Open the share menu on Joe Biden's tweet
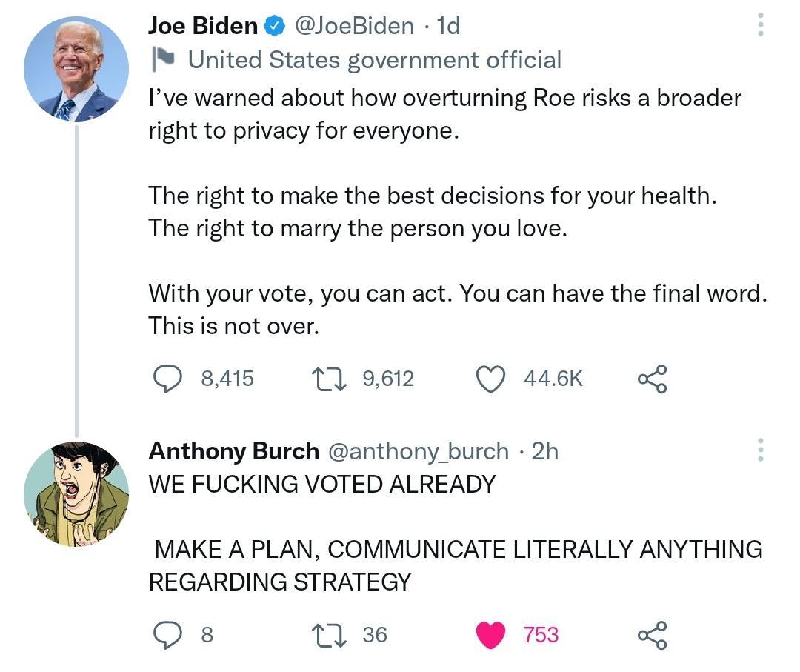The height and width of the screenshot is (672, 800). tap(653, 379)
